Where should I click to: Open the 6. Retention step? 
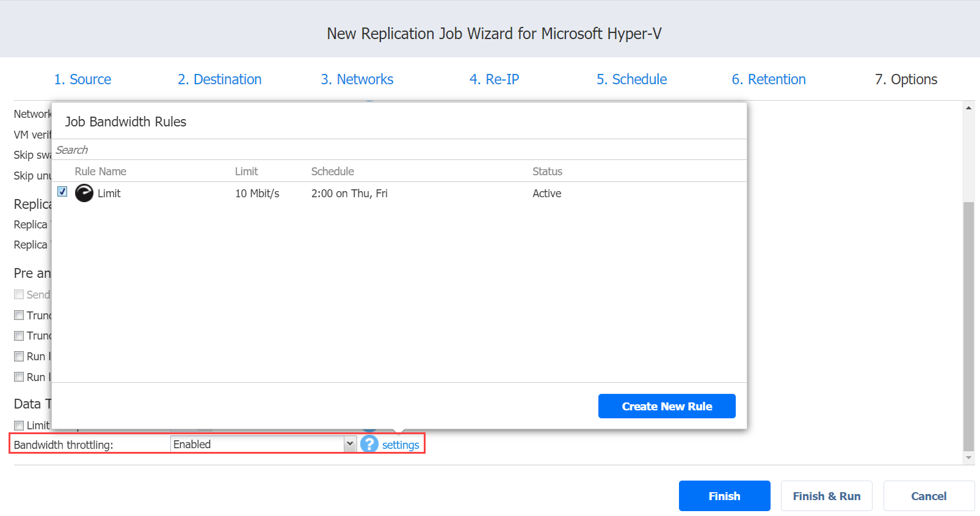[769, 79]
